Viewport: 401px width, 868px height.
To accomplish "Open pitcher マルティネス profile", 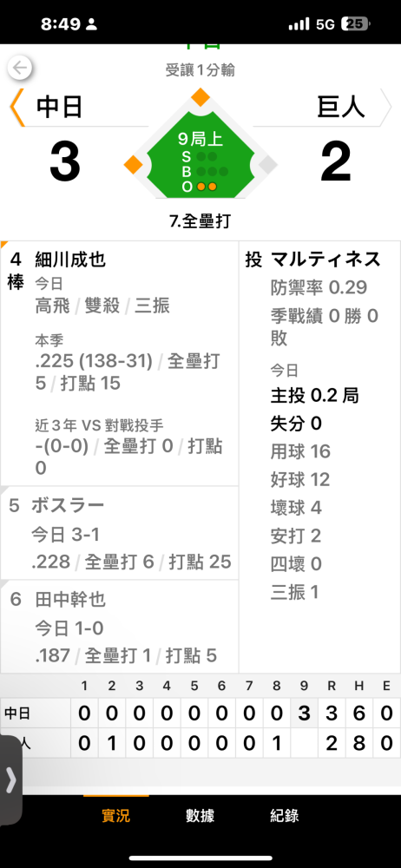I will [325, 259].
